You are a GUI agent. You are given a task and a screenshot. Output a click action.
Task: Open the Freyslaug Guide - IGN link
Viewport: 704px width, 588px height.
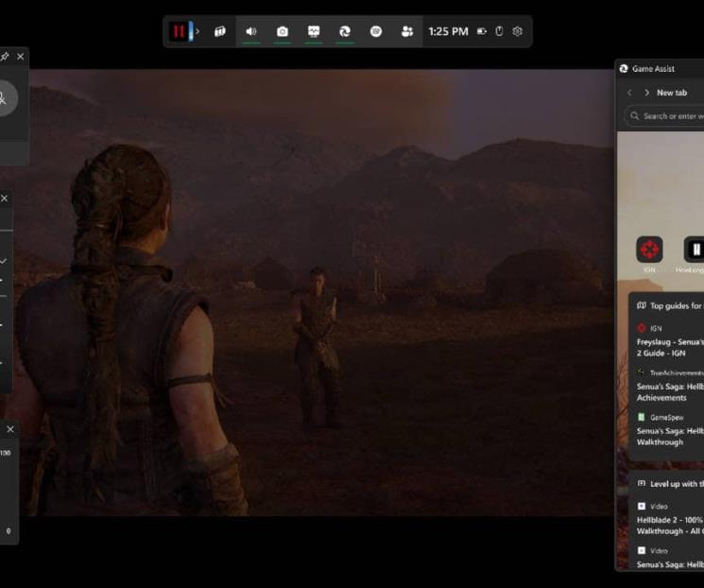670,348
